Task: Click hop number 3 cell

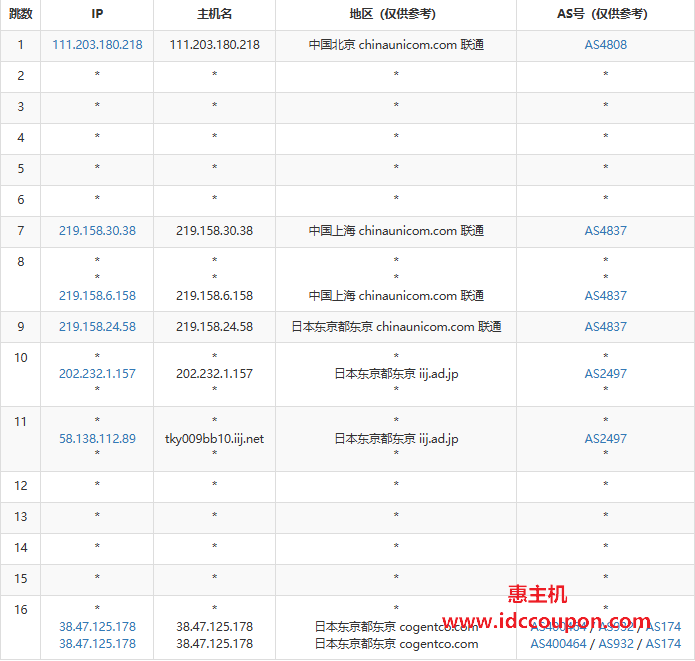Action: point(20,107)
